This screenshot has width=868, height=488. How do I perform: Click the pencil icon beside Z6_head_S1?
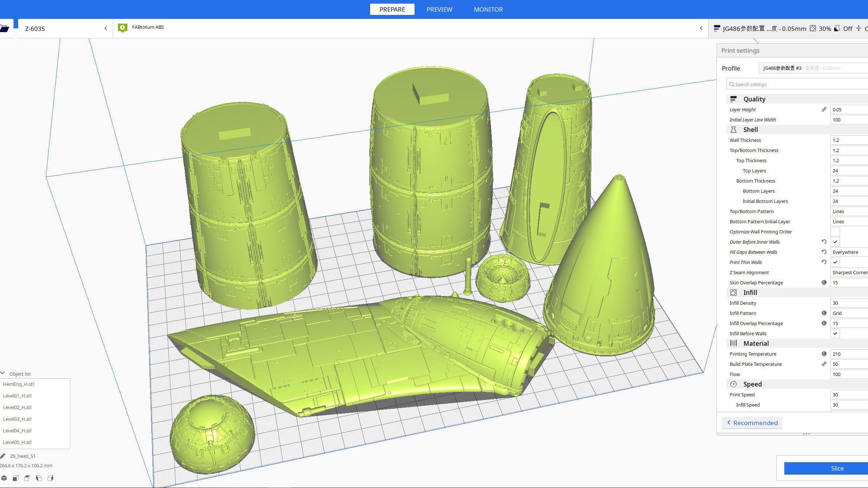pyautogui.click(x=3, y=456)
